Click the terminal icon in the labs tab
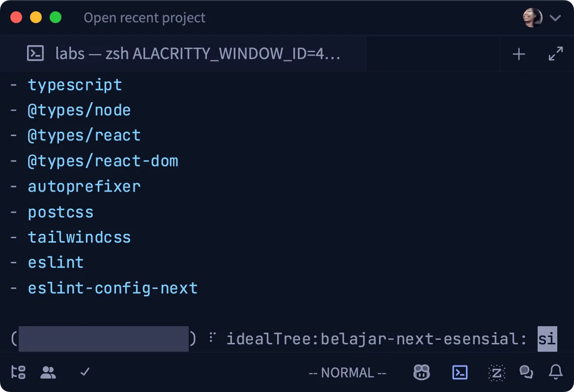The height and width of the screenshot is (392, 574). [x=35, y=54]
